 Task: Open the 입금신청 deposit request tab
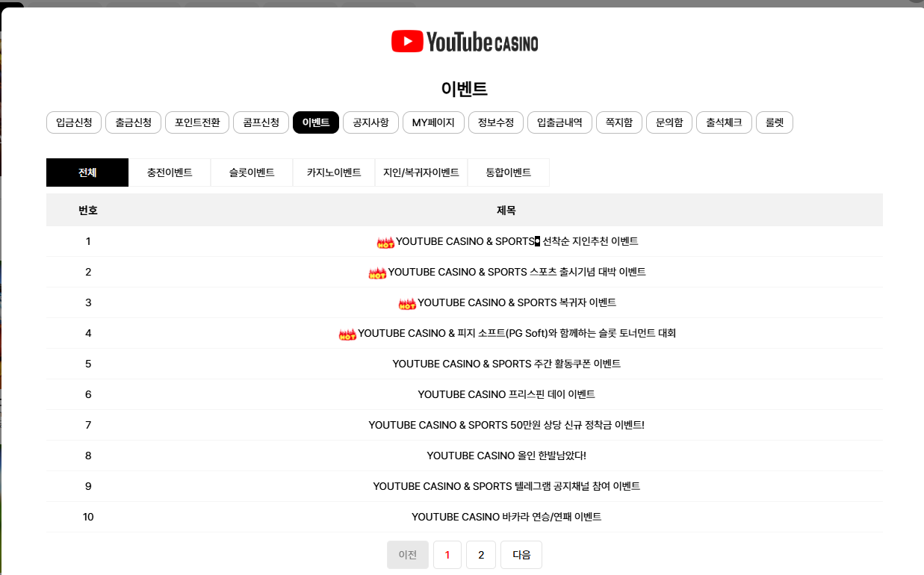click(x=74, y=122)
